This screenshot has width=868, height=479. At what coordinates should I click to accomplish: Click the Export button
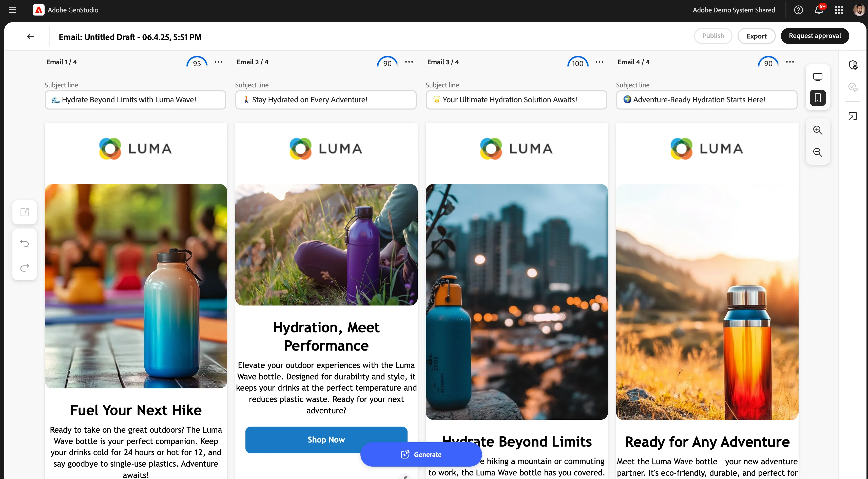tap(756, 36)
